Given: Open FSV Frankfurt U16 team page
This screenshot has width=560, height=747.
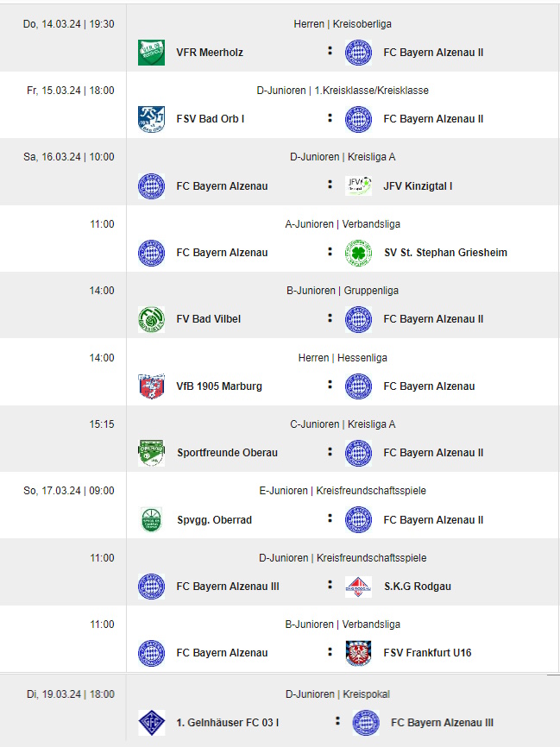Looking at the screenshot, I should coord(427,653).
